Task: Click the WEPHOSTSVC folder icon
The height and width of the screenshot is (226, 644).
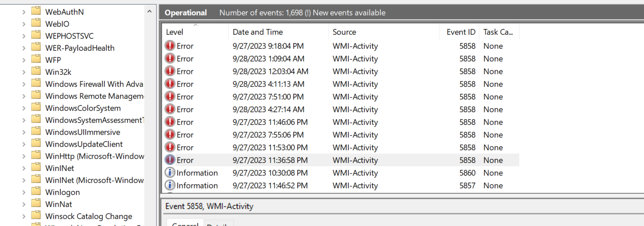Action: click(x=36, y=36)
